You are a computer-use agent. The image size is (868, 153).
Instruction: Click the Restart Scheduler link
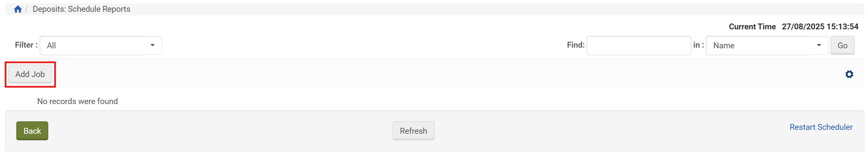pyautogui.click(x=821, y=127)
